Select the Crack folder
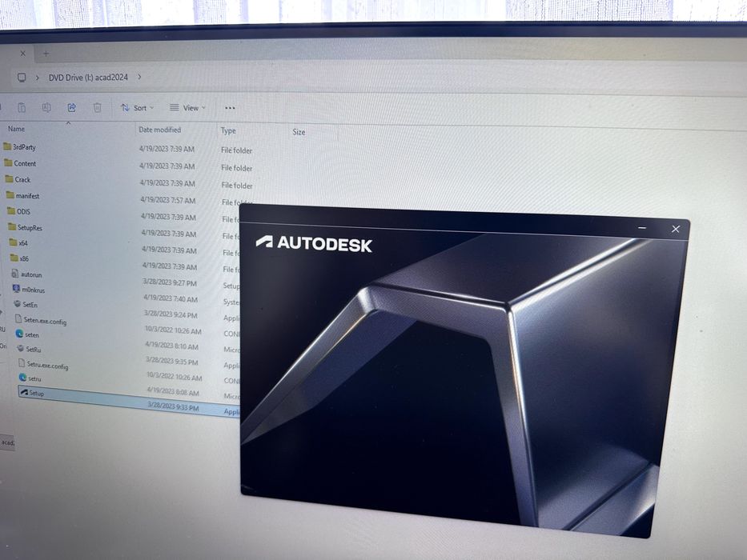Screen dimensions: 747x560 [x=18, y=179]
